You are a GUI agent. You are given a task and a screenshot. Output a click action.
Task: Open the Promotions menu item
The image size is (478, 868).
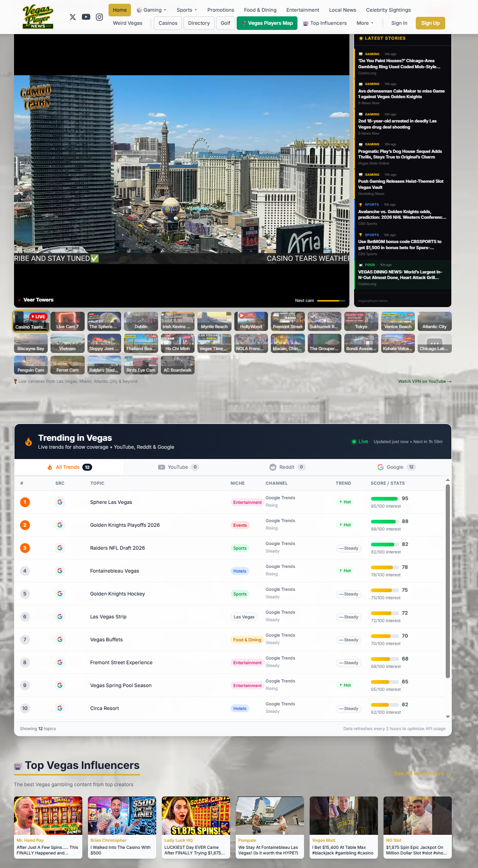pyautogui.click(x=221, y=10)
